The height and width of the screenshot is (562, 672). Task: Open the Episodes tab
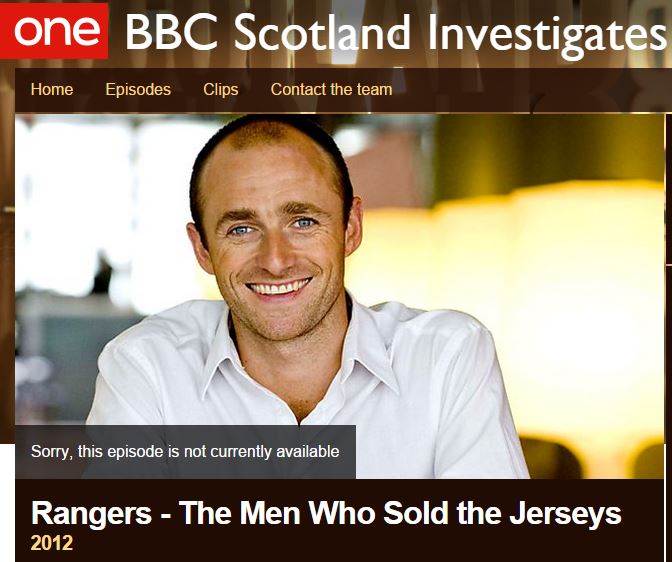pyautogui.click(x=138, y=90)
